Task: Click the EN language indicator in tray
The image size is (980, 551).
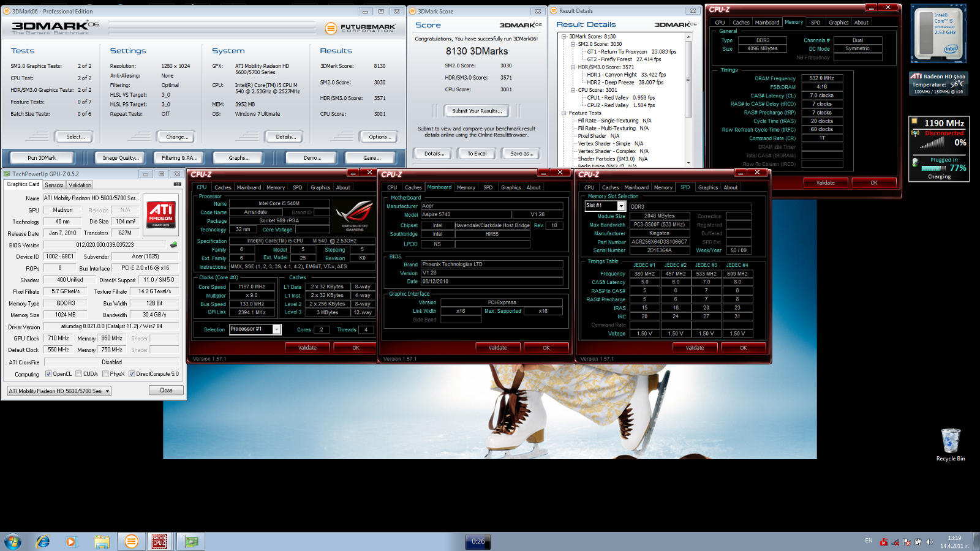Action: (869, 541)
